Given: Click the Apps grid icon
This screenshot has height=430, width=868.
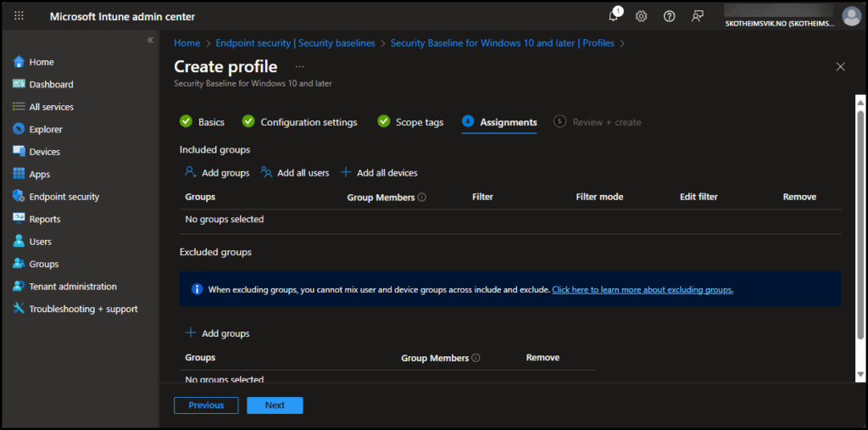Looking at the screenshot, I should tap(19, 174).
